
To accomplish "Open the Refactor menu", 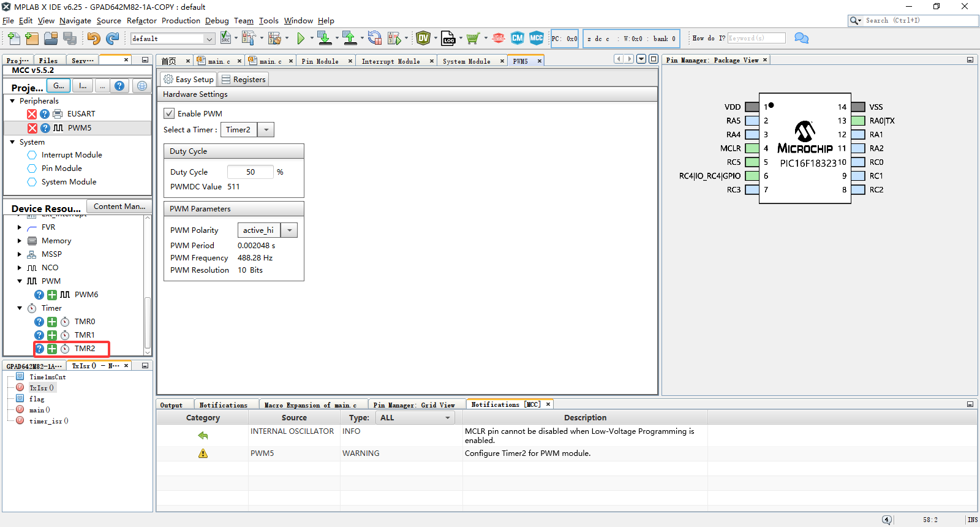I will [141, 21].
